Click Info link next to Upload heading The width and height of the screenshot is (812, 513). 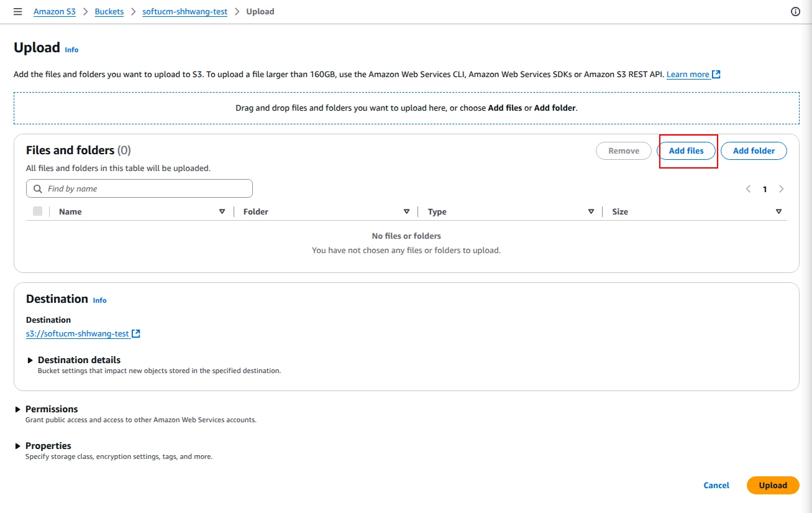pyautogui.click(x=71, y=50)
